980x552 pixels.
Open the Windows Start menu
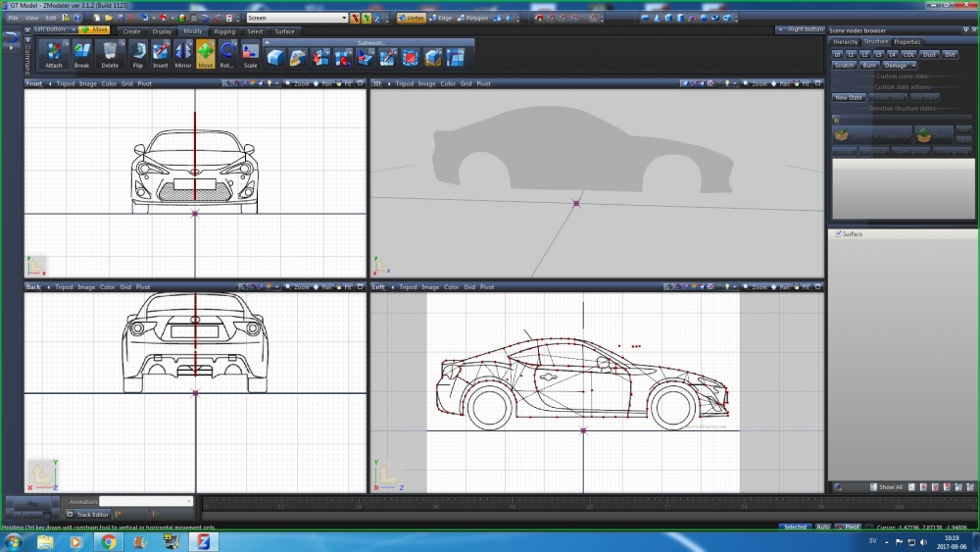(x=14, y=542)
